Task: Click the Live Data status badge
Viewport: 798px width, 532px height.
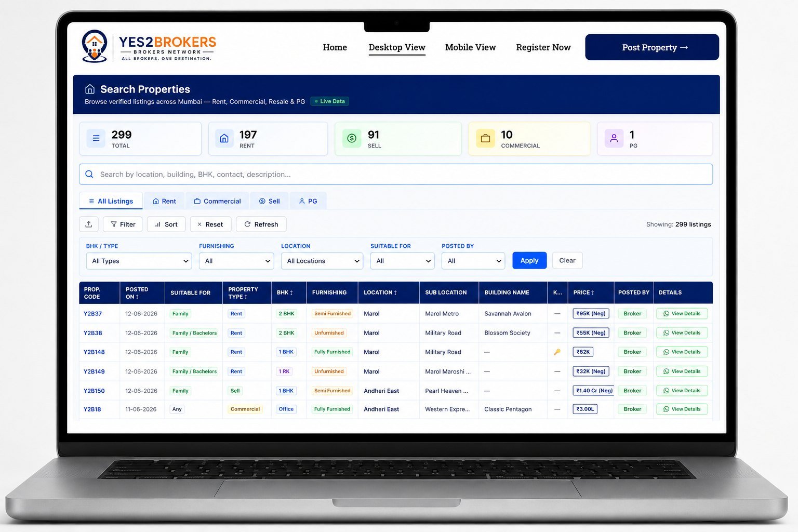Action: pos(330,101)
